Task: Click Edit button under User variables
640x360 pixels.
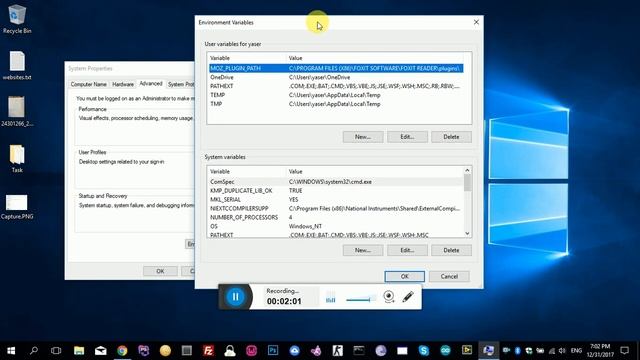Action: click(407, 137)
